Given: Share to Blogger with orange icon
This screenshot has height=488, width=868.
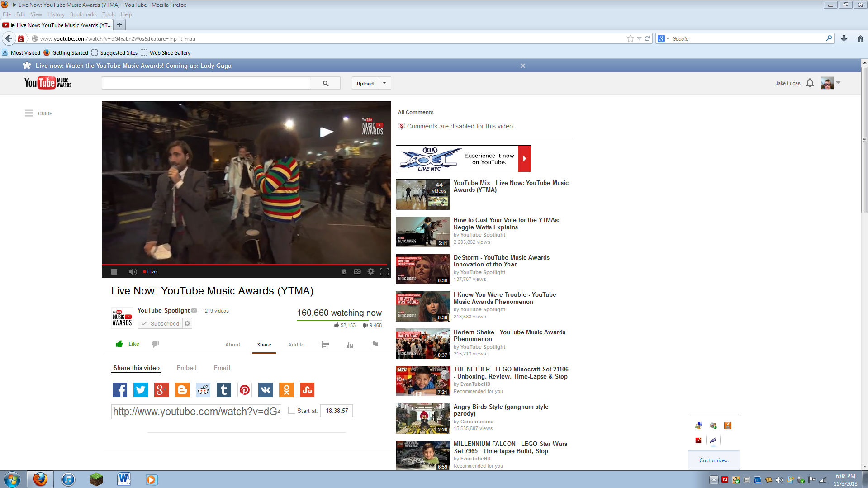Looking at the screenshot, I should [182, 390].
